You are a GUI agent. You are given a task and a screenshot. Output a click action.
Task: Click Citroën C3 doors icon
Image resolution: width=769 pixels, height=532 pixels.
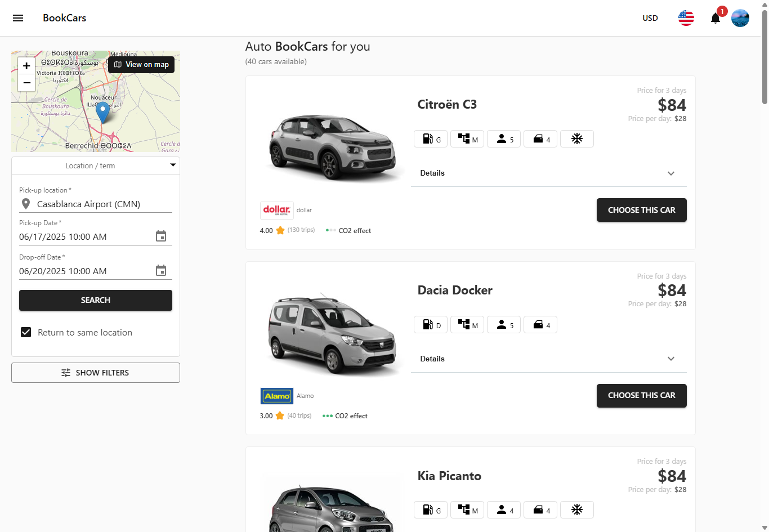point(540,139)
